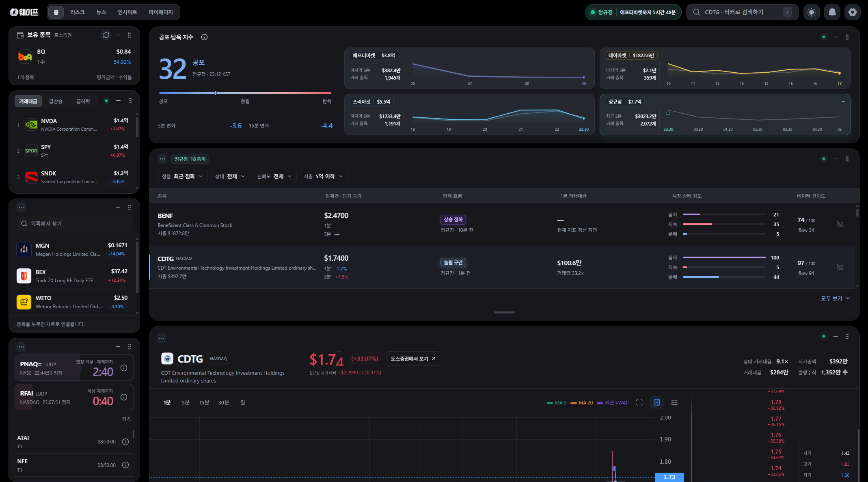Grab the 보유 종목 panel drag handle
This screenshot has width=868, height=482.
(129, 35)
